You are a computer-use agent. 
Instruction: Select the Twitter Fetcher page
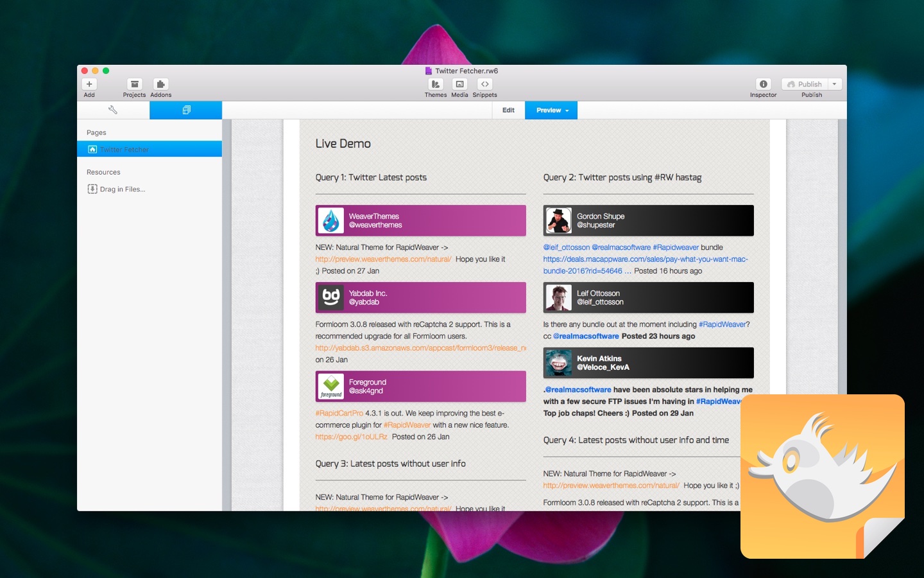[150, 149]
